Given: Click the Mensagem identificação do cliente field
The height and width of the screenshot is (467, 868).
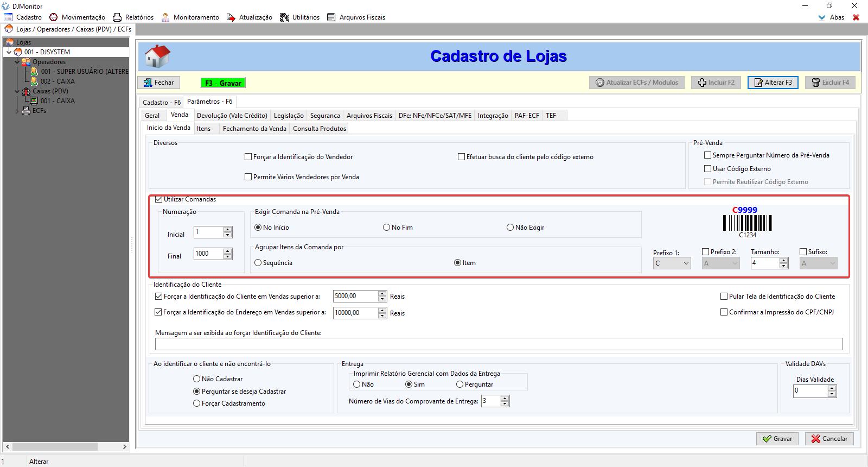Looking at the screenshot, I should pos(499,344).
